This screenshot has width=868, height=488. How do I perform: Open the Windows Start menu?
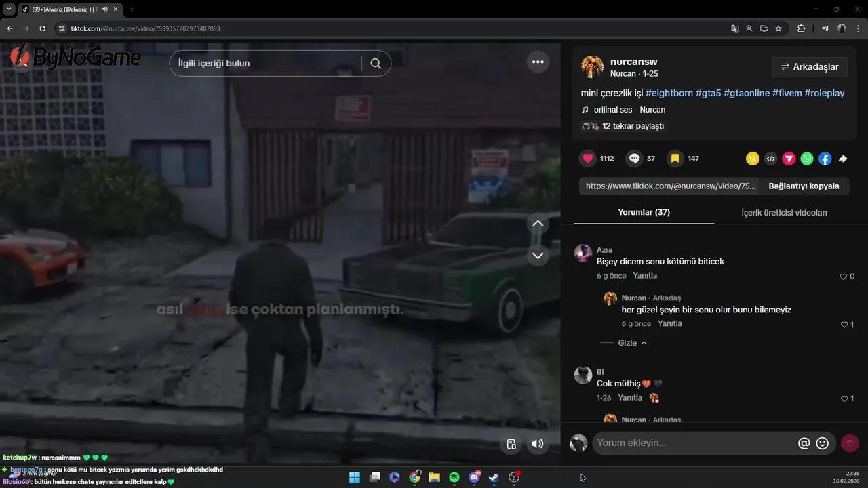[355, 477]
